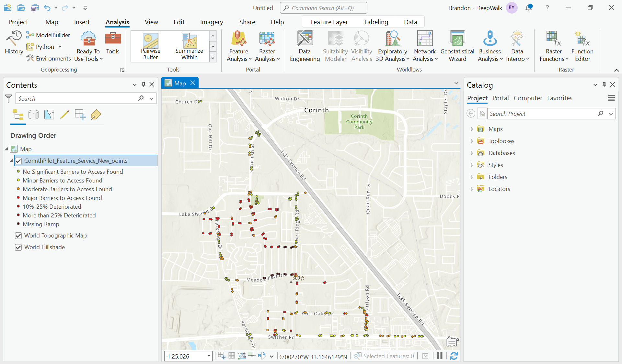Hide the World Topographic Map layer
The width and height of the screenshot is (622, 364).
tap(18, 236)
